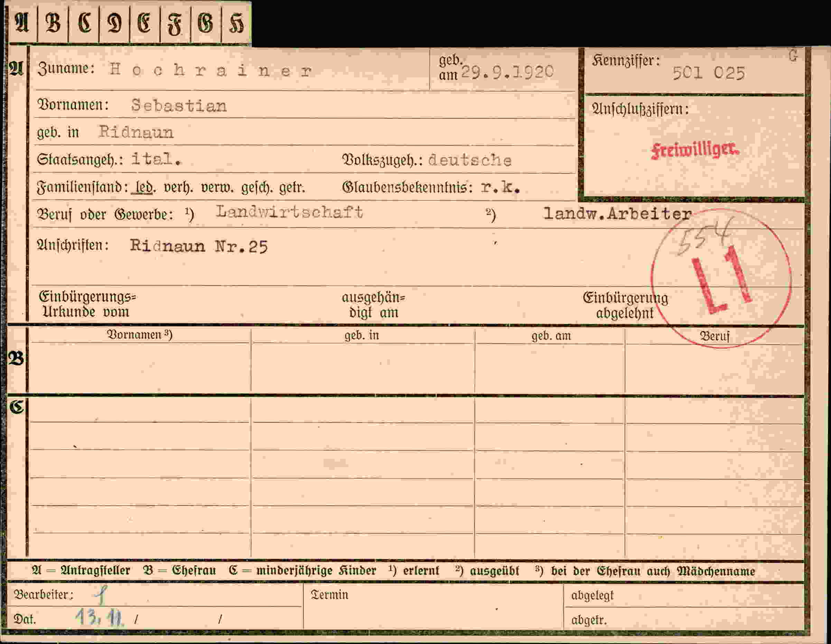The image size is (831, 644).
Task: Select index tab letter G
Action: [x=205, y=23]
